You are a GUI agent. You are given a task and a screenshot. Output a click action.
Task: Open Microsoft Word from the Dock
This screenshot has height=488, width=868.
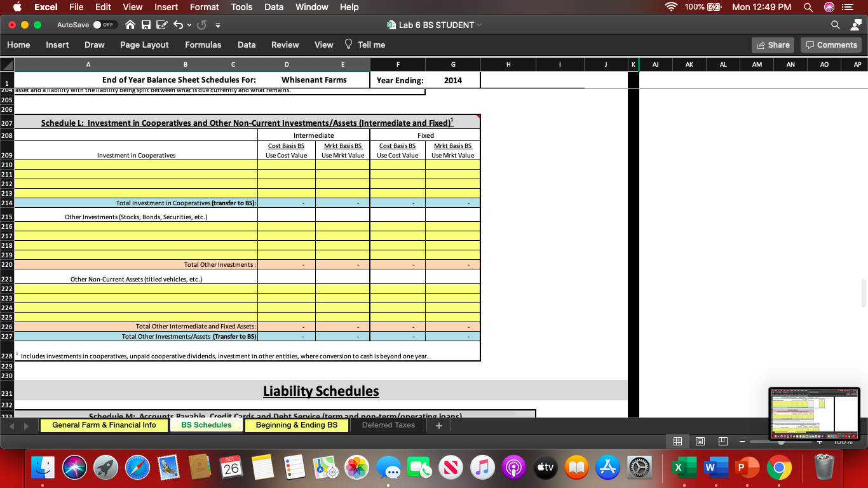715,468
